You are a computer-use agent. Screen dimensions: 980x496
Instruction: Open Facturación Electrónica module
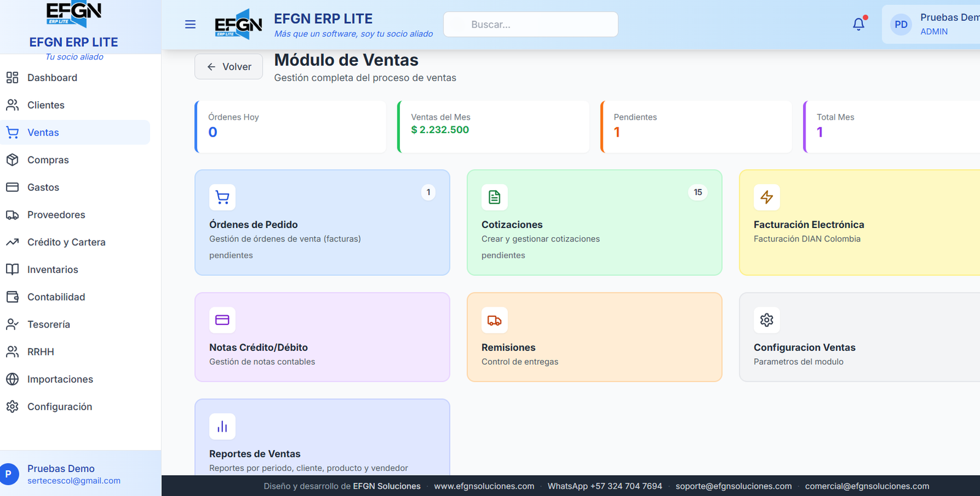click(859, 223)
